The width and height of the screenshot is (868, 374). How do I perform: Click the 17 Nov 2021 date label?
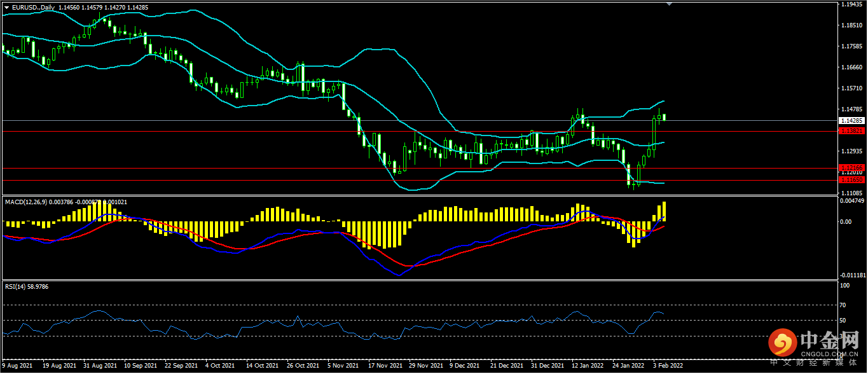(385, 366)
